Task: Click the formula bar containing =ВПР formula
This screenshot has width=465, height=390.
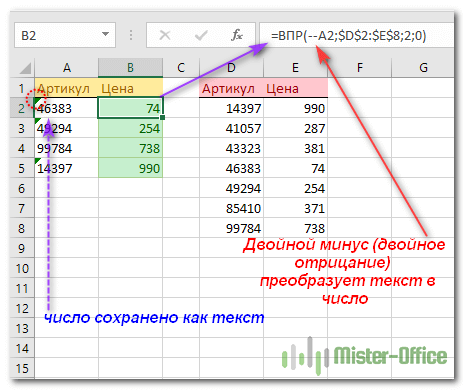Action: 357,35
